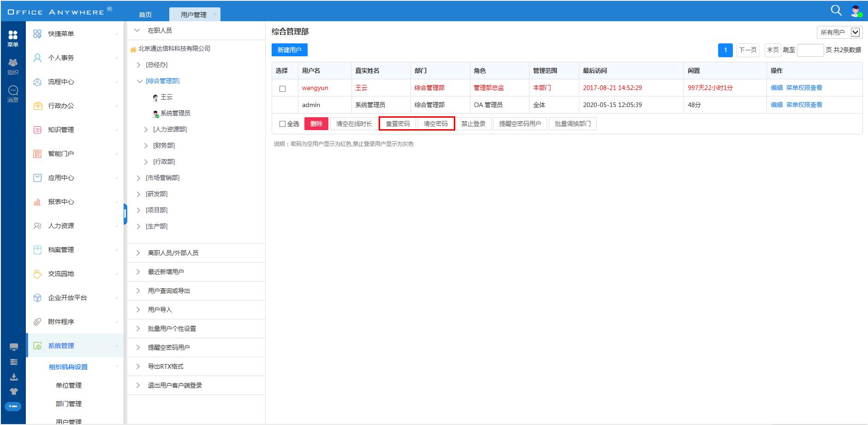Click the 新建用户 button

(289, 50)
